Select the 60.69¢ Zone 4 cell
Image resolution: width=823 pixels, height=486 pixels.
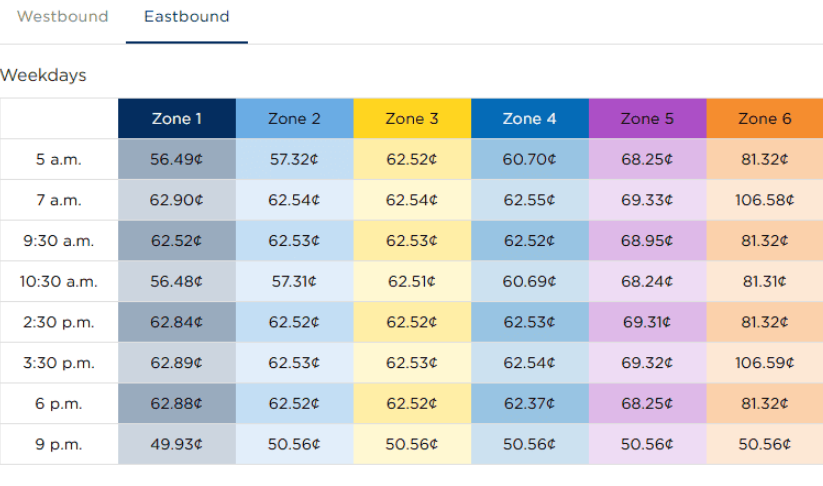click(530, 282)
